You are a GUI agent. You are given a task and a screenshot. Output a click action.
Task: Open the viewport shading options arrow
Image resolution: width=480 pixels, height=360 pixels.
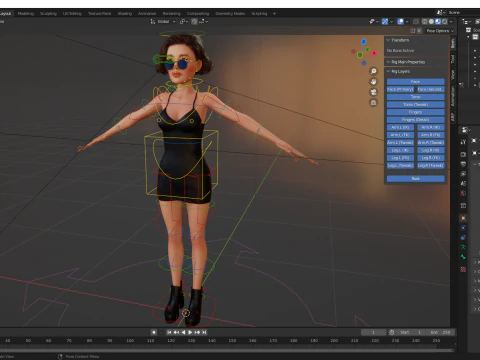(451, 21)
